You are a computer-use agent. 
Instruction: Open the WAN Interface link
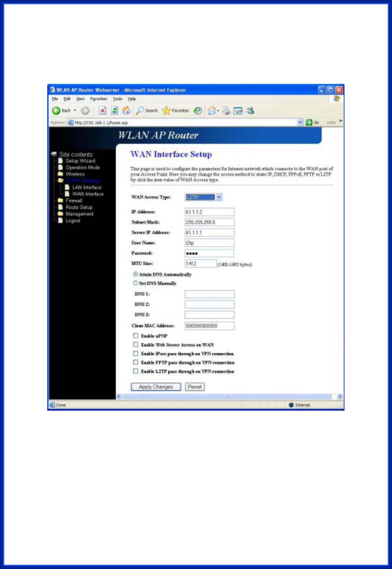tap(88, 194)
